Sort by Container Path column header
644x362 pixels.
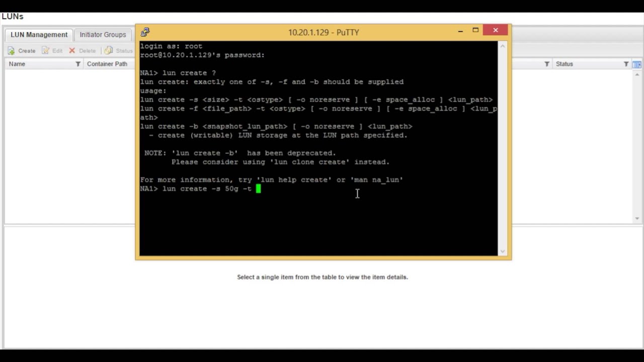click(107, 64)
